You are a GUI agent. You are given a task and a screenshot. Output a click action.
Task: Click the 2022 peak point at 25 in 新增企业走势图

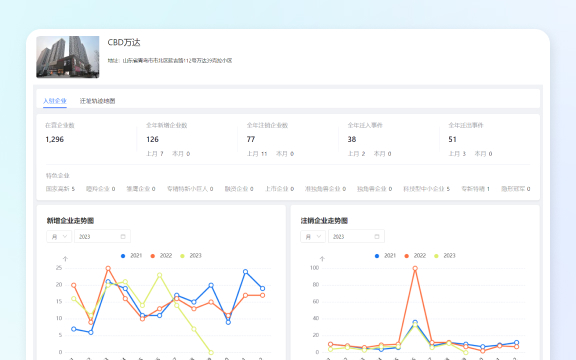click(108, 269)
